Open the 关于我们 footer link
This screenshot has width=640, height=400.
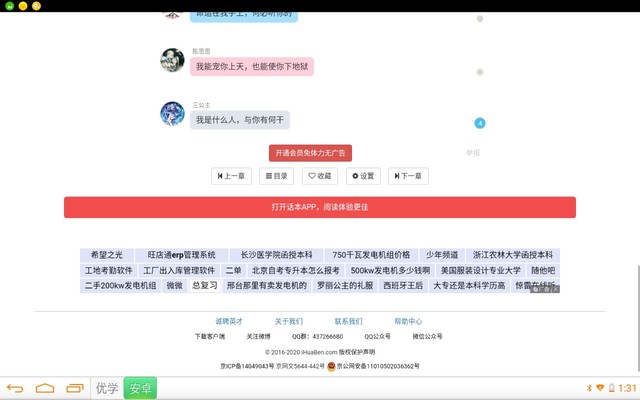tap(289, 322)
